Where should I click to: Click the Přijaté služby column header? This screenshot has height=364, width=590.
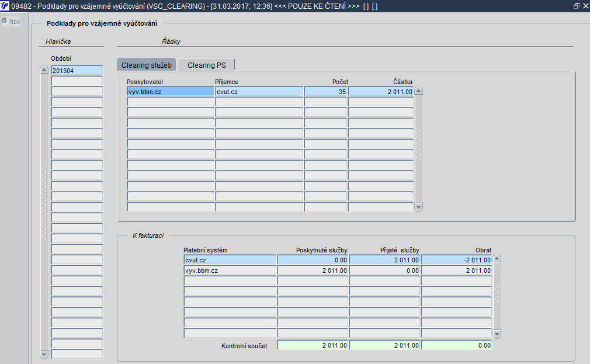[400, 250]
